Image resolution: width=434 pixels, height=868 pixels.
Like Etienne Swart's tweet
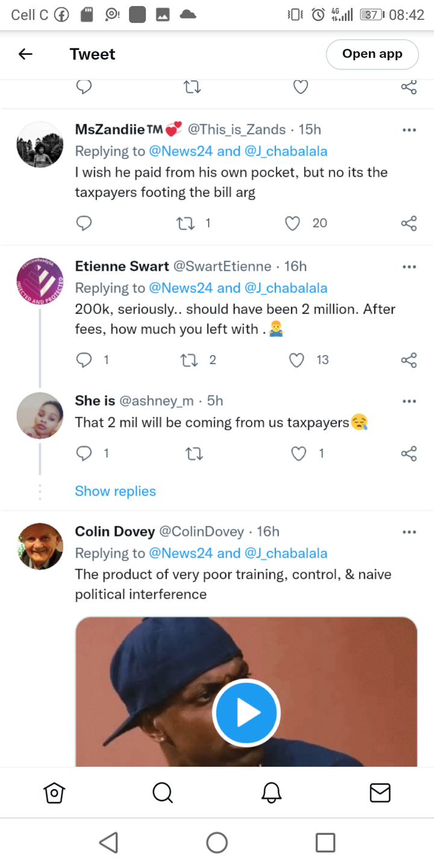coord(297,360)
